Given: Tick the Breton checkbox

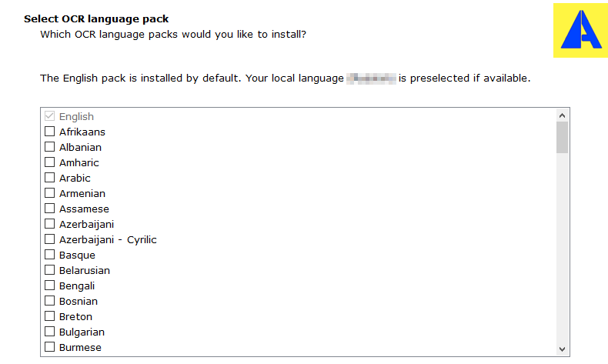Looking at the screenshot, I should (49, 316).
